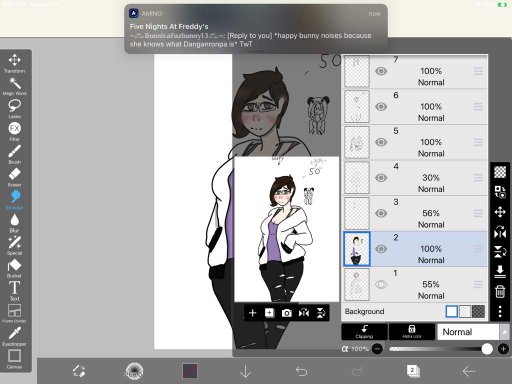Activate the Text tool

point(14,291)
